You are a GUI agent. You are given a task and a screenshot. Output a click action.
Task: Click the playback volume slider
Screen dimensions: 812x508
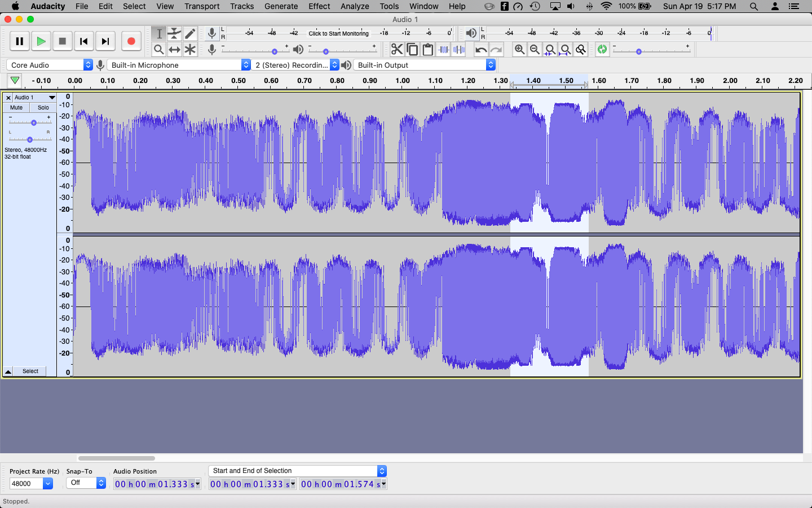tap(342, 50)
